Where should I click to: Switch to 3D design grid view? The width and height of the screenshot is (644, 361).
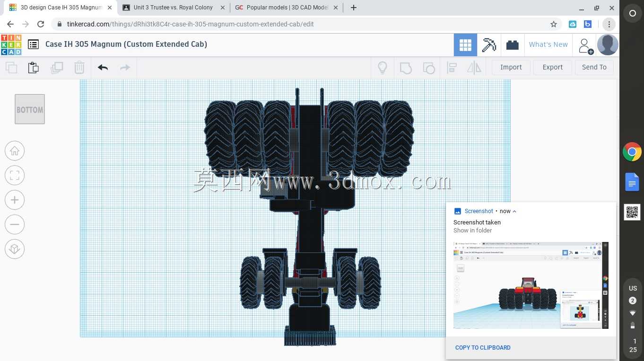tap(465, 45)
